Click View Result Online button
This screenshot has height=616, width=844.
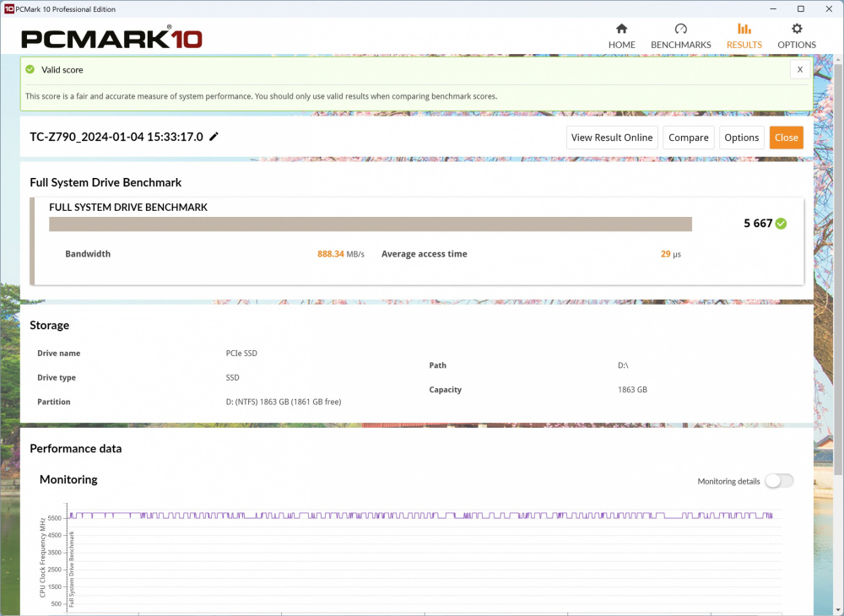(612, 138)
